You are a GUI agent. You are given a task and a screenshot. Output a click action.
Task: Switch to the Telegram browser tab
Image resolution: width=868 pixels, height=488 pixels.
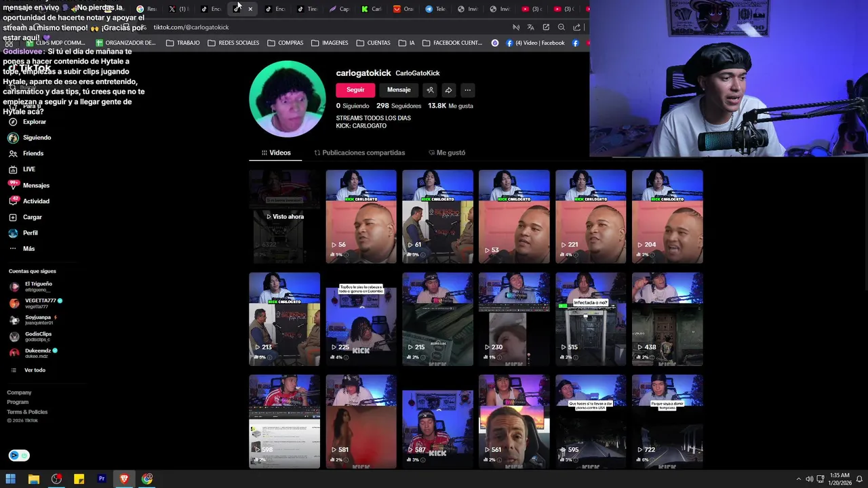tap(435, 9)
